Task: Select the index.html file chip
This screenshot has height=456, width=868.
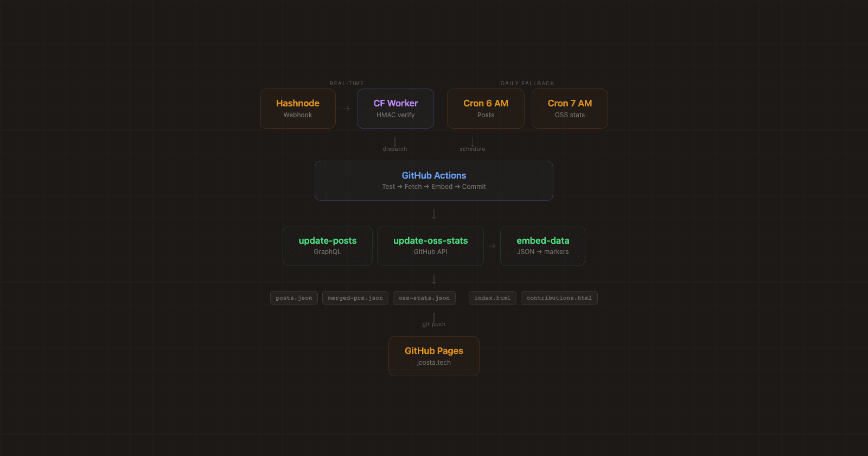Action: 493,298
